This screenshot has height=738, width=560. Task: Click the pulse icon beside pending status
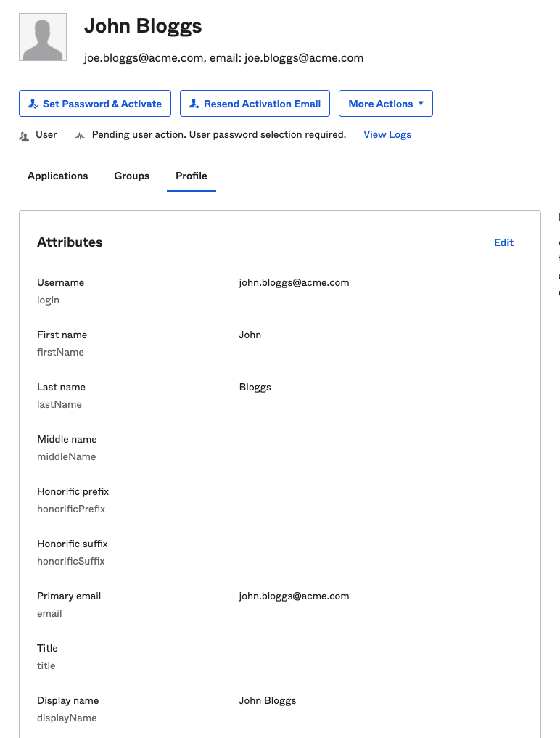pos(80,135)
